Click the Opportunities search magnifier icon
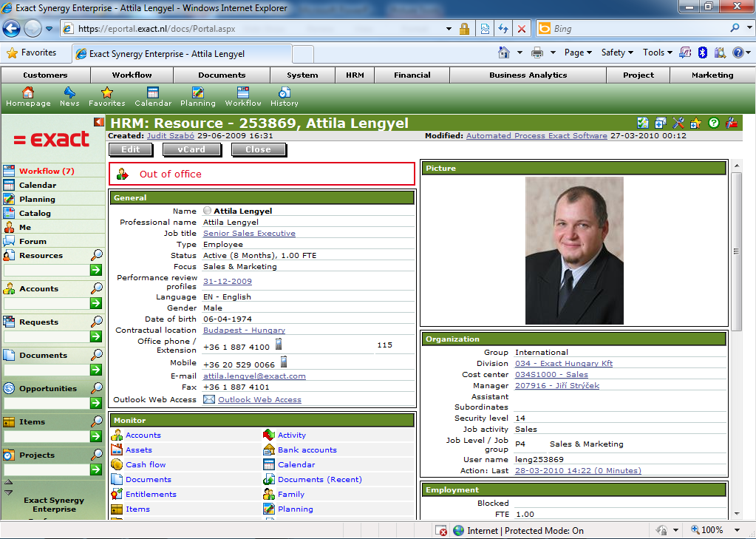This screenshot has width=756, height=539. (x=97, y=388)
